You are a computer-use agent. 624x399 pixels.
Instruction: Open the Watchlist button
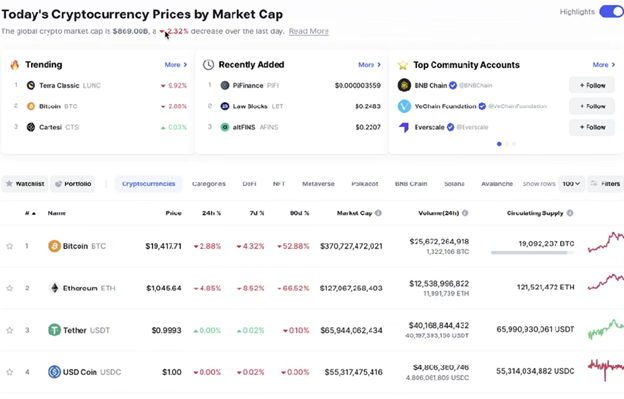pyautogui.click(x=25, y=184)
